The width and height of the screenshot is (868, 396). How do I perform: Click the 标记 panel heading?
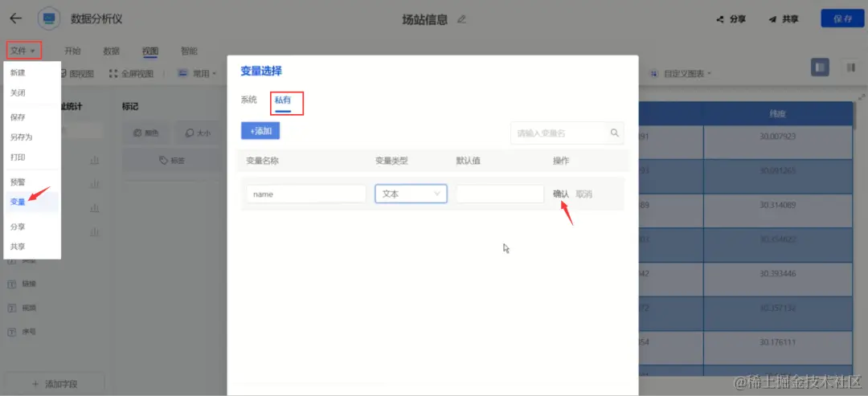(x=130, y=107)
